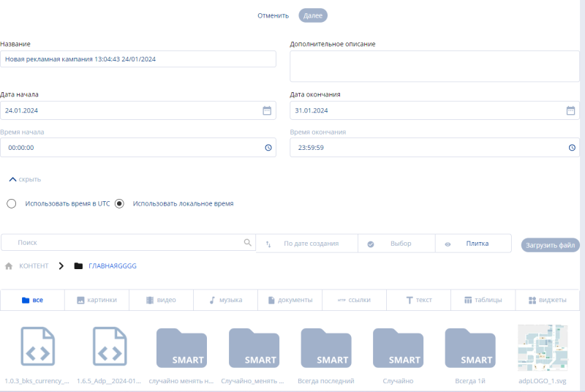Viewport: 585px width, 392px height.
Task: Select the adpLOGO_1.svg thumbnail
Action: (543, 349)
